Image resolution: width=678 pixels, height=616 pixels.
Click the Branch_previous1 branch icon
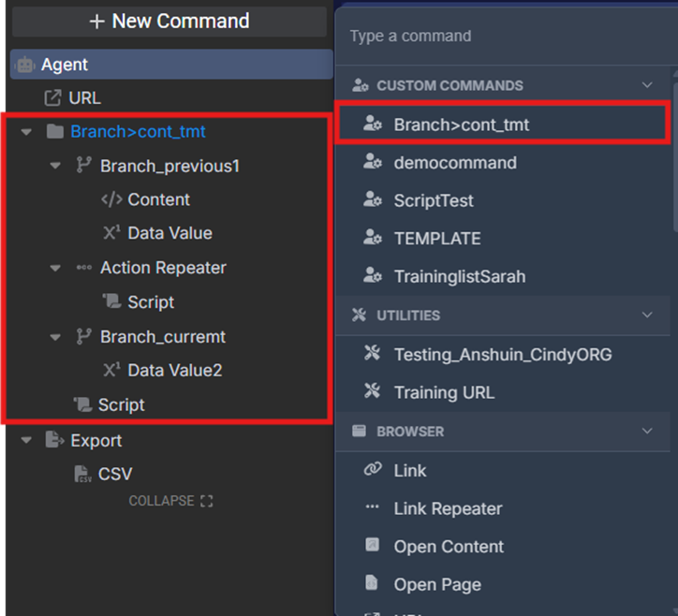pyautogui.click(x=83, y=166)
